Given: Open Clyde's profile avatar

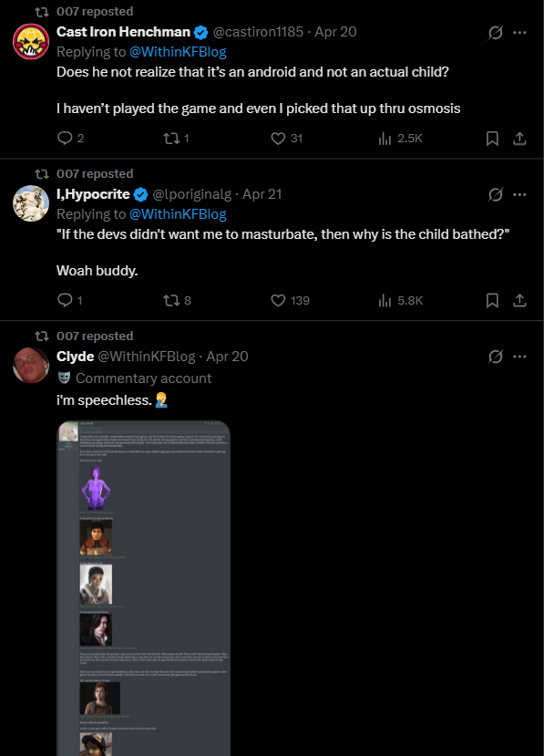Looking at the screenshot, I should click(31, 366).
